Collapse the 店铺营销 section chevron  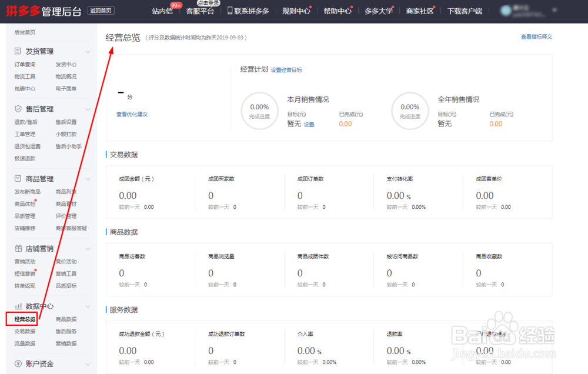[88, 249]
